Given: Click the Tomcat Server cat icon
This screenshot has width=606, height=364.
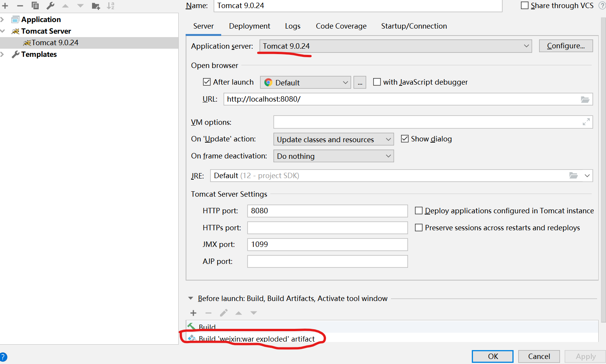Looking at the screenshot, I should (x=15, y=31).
